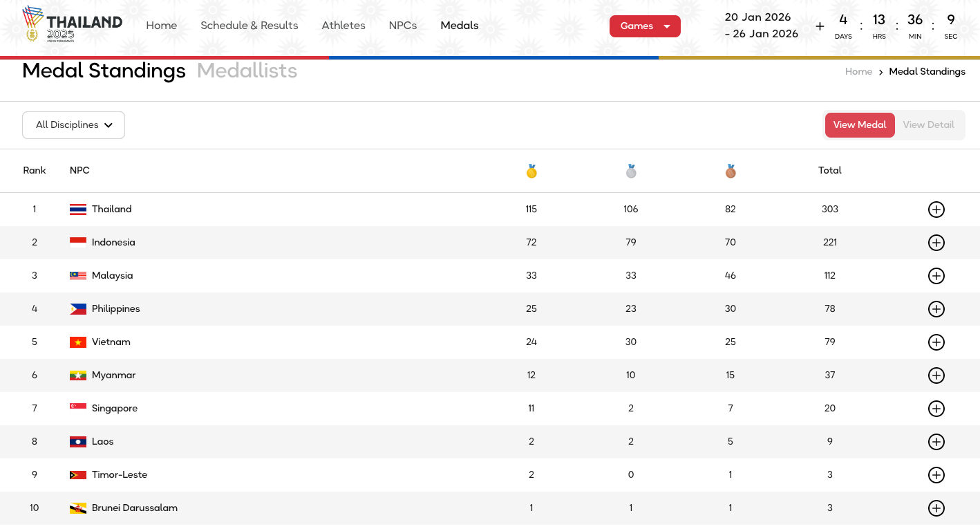Expand Singapore's medal breakdown
Image resolution: width=980 pixels, height=529 pixels.
(x=936, y=409)
